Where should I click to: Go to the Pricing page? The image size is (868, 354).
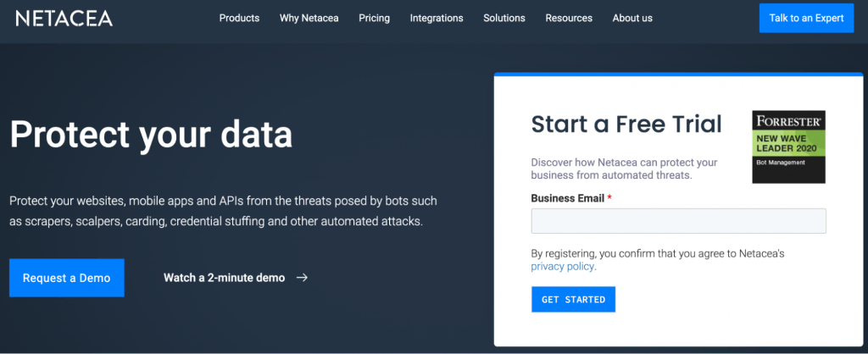point(374,18)
